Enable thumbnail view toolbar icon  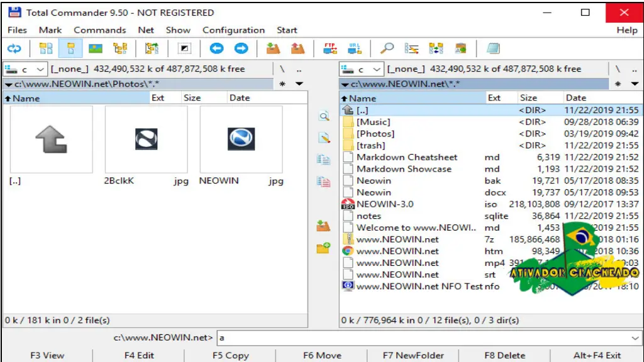pyautogui.click(x=96, y=48)
